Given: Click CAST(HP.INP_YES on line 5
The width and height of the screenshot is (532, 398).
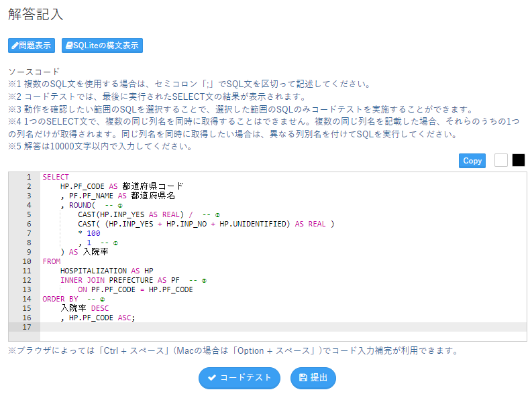Looking at the screenshot, I should [111, 215].
